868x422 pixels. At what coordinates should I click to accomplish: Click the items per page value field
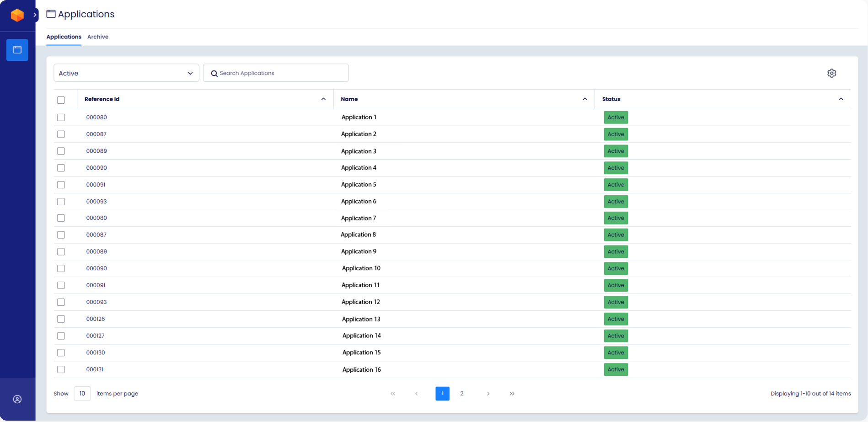pos(82,393)
